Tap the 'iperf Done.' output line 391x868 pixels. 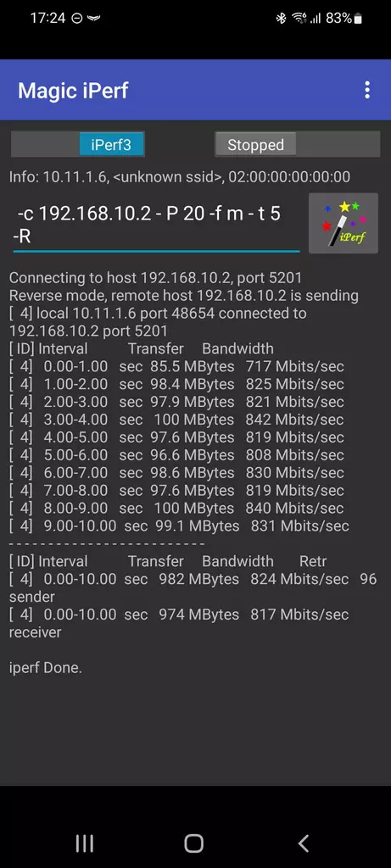point(46,668)
